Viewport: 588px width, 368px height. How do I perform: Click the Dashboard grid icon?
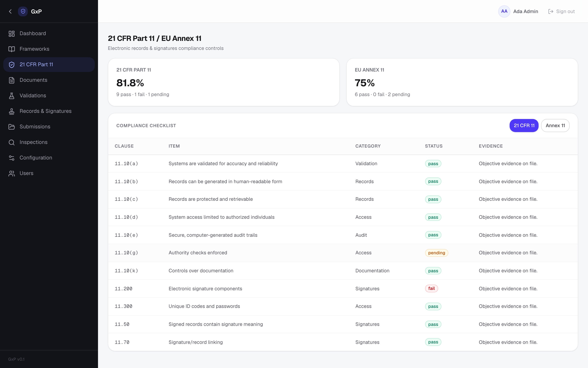(x=11, y=34)
